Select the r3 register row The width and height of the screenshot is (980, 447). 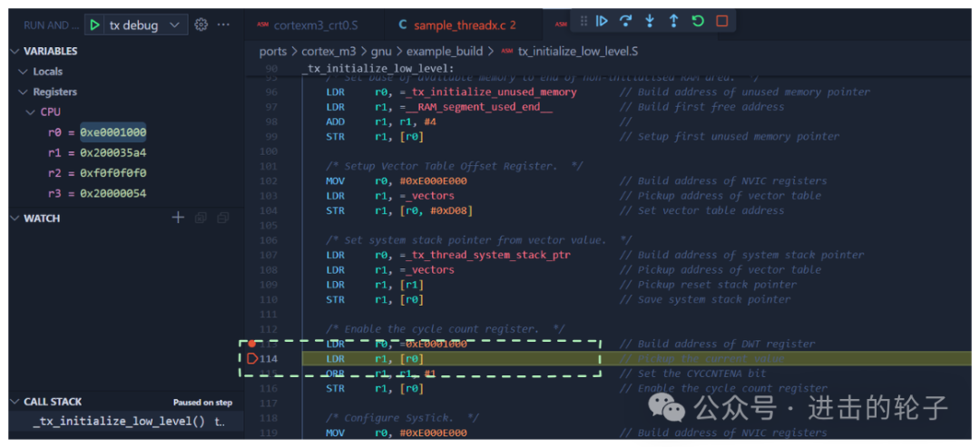(x=126, y=193)
